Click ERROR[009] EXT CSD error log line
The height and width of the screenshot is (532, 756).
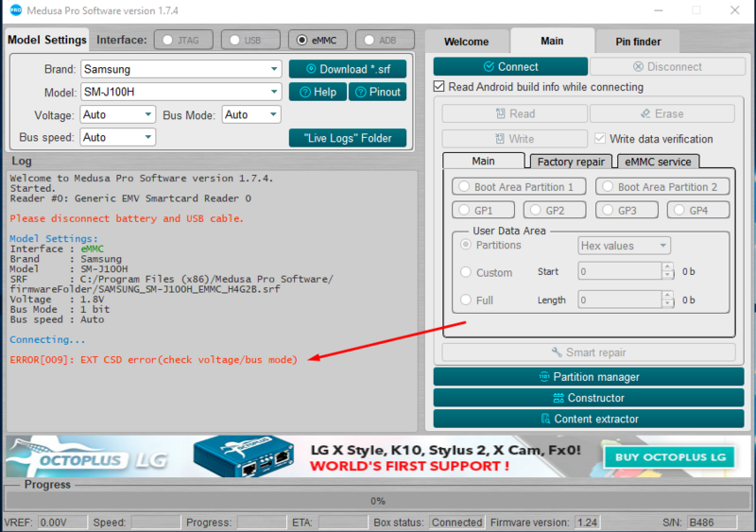click(x=154, y=360)
